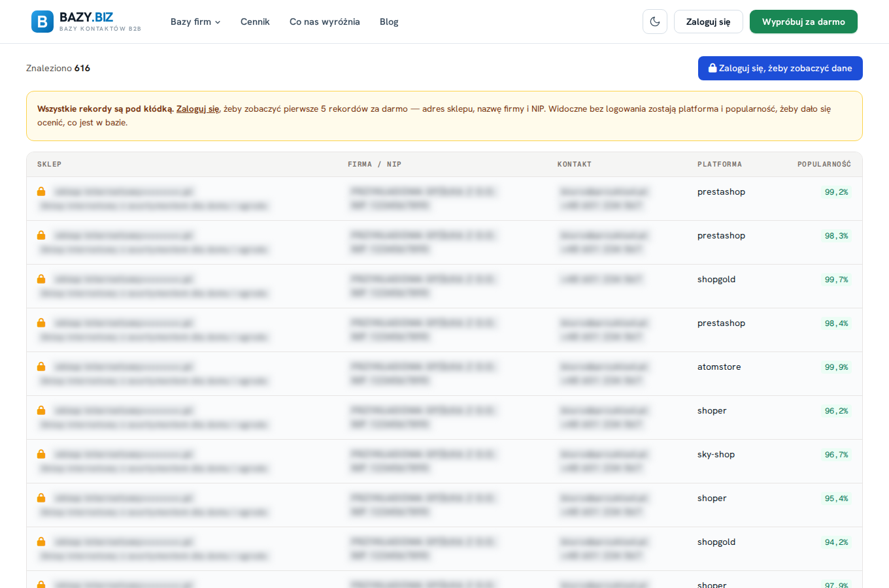This screenshot has width=889, height=588.
Task: Click the lock icon in the sky-shop row
Action: coord(41,454)
